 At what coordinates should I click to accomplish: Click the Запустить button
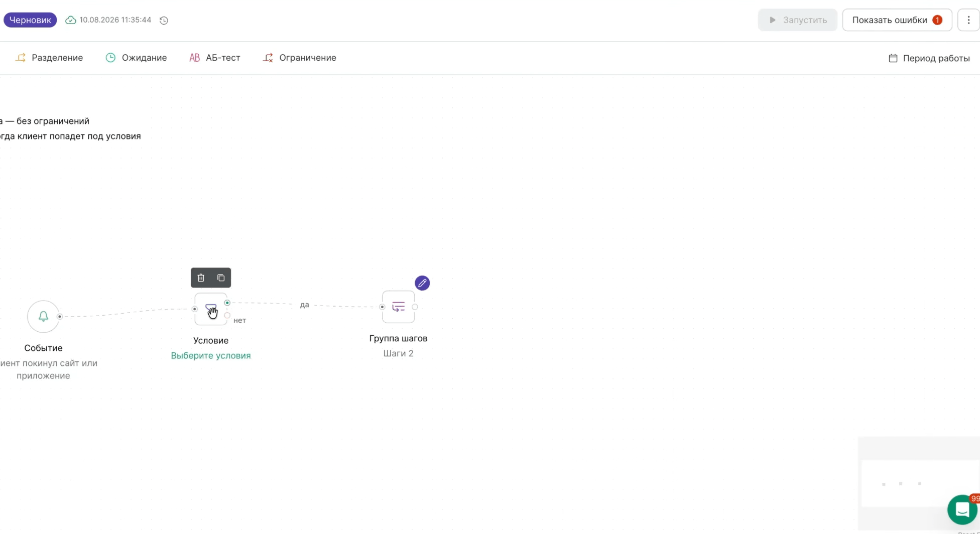click(798, 20)
